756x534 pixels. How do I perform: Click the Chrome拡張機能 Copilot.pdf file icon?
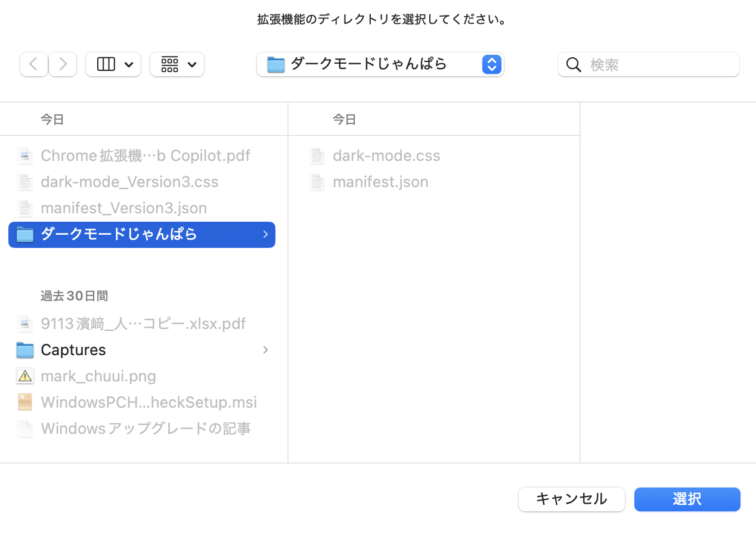(x=25, y=156)
